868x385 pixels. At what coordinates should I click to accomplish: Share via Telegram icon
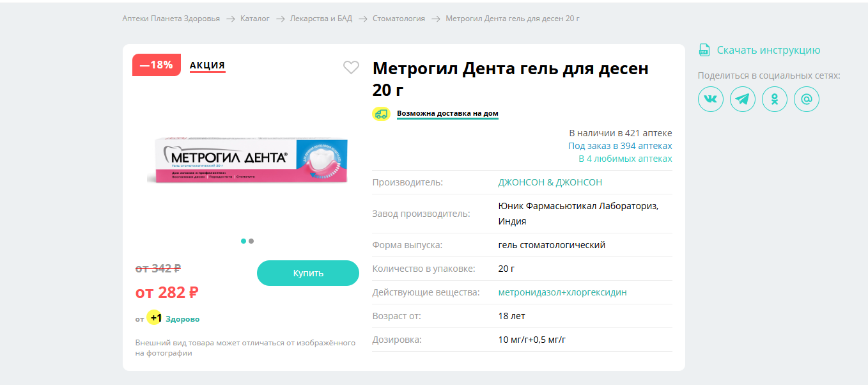742,99
